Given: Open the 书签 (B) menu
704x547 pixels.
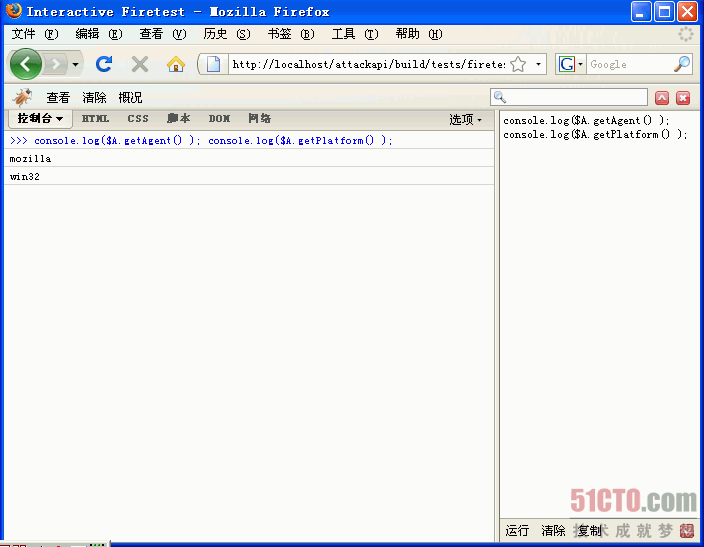Looking at the screenshot, I should click(291, 34).
